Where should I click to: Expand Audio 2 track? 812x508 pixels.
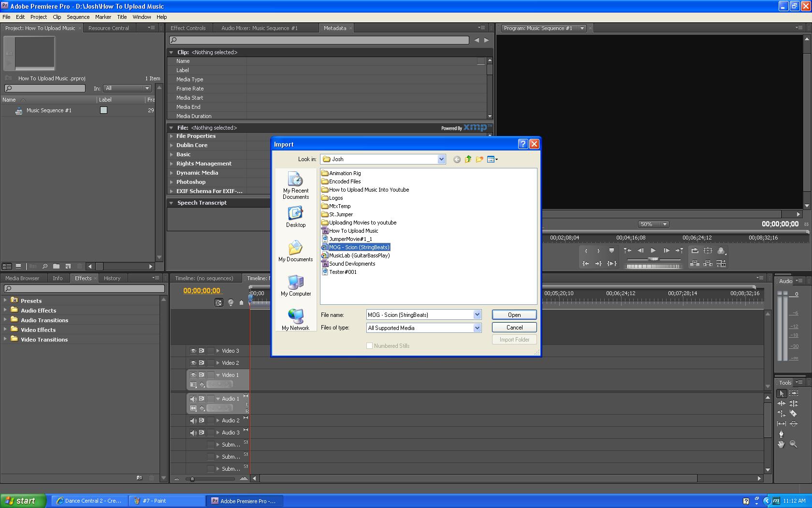pyautogui.click(x=217, y=420)
